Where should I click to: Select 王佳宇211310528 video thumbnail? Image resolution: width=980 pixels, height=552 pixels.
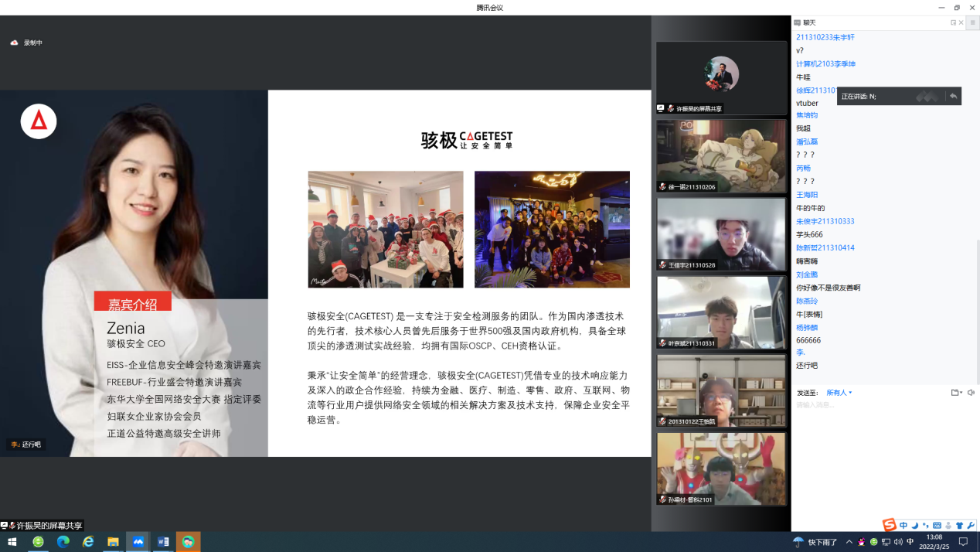pyautogui.click(x=721, y=233)
